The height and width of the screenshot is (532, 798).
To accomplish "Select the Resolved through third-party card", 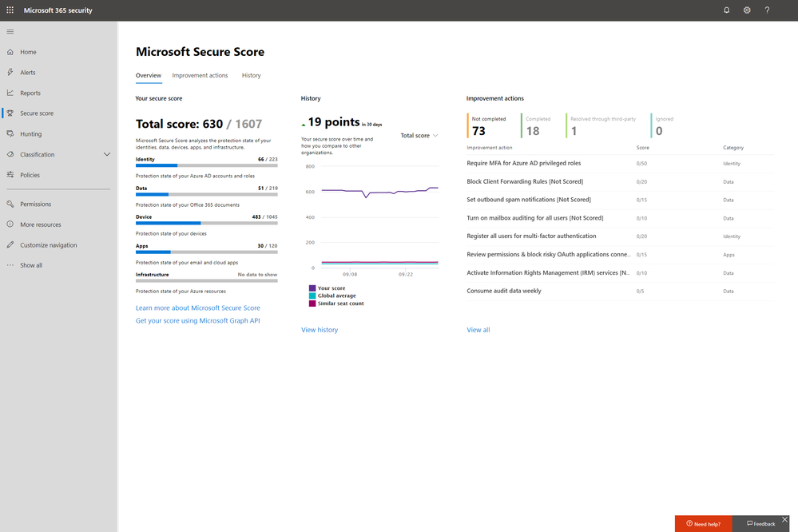I will coord(602,125).
